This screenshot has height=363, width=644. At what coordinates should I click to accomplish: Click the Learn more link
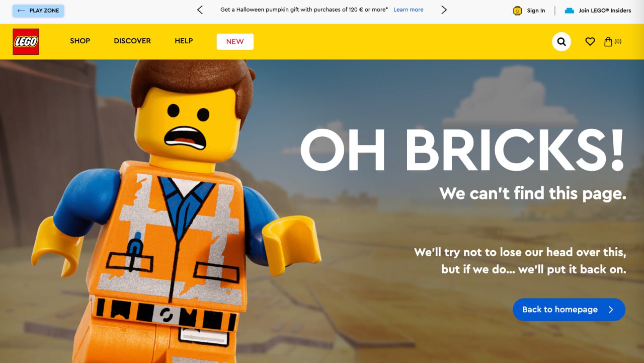pos(409,10)
